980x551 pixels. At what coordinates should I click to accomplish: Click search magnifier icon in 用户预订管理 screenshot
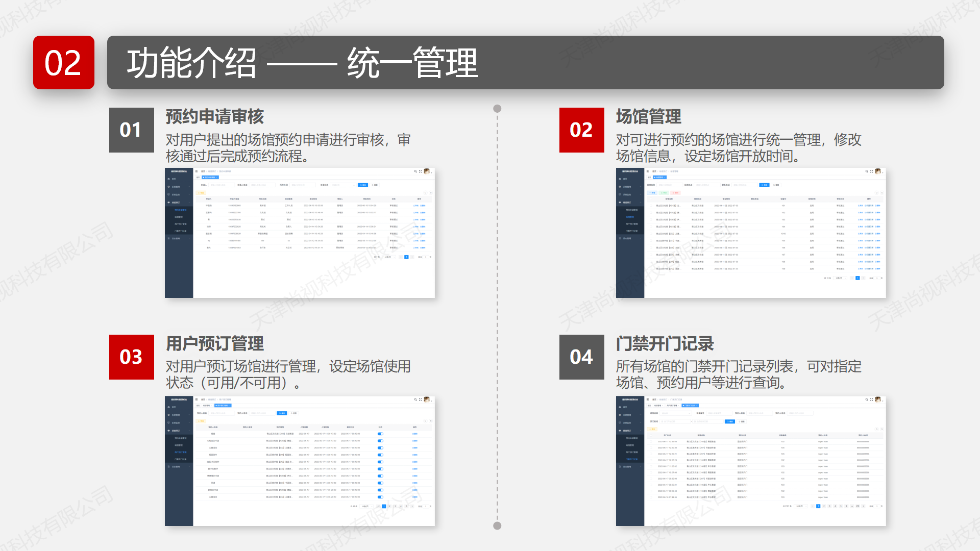tap(415, 399)
